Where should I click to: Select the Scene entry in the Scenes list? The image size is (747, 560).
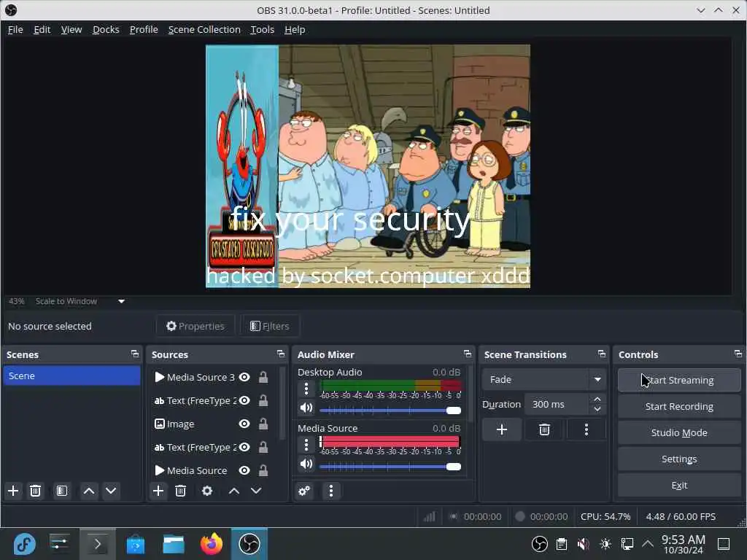click(x=71, y=376)
